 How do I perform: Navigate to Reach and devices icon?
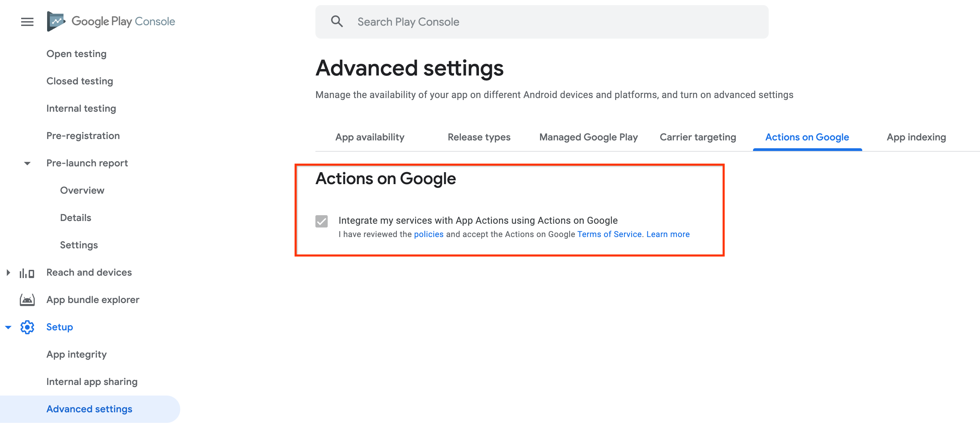coord(27,272)
